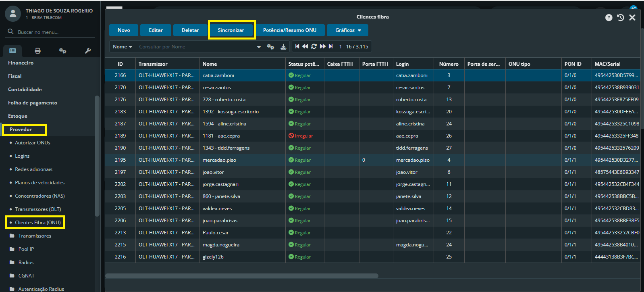
Task: Open search settings gears icon next to search
Action: [270, 47]
